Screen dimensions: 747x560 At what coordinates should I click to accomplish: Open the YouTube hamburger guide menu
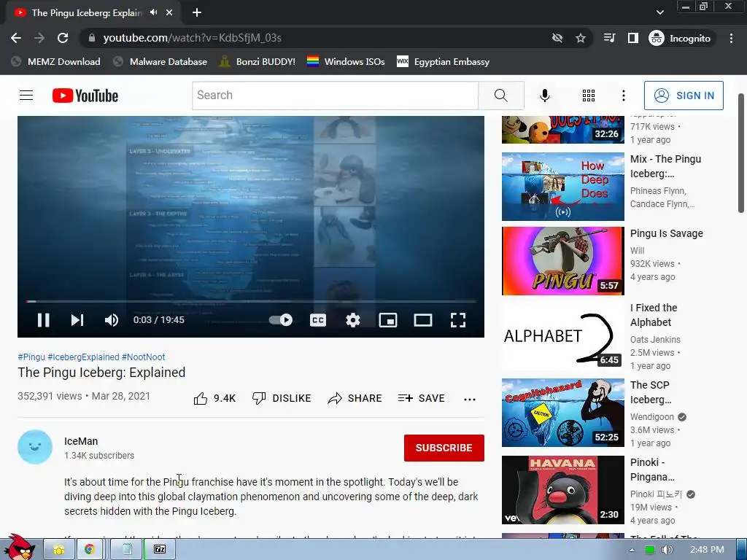click(26, 96)
